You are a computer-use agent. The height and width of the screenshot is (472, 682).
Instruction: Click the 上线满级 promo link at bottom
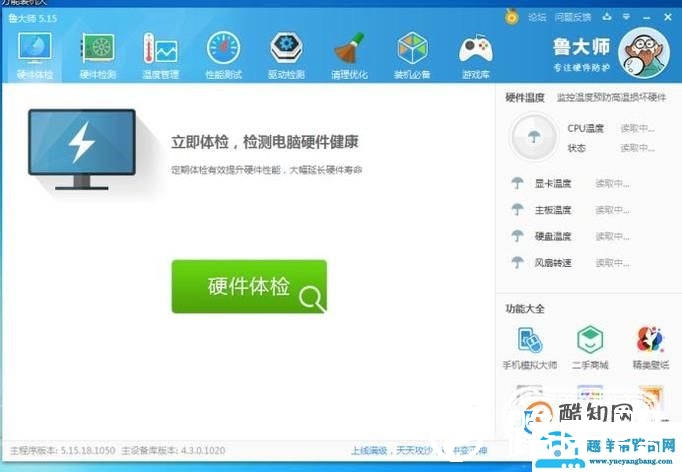(x=419, y=451)
